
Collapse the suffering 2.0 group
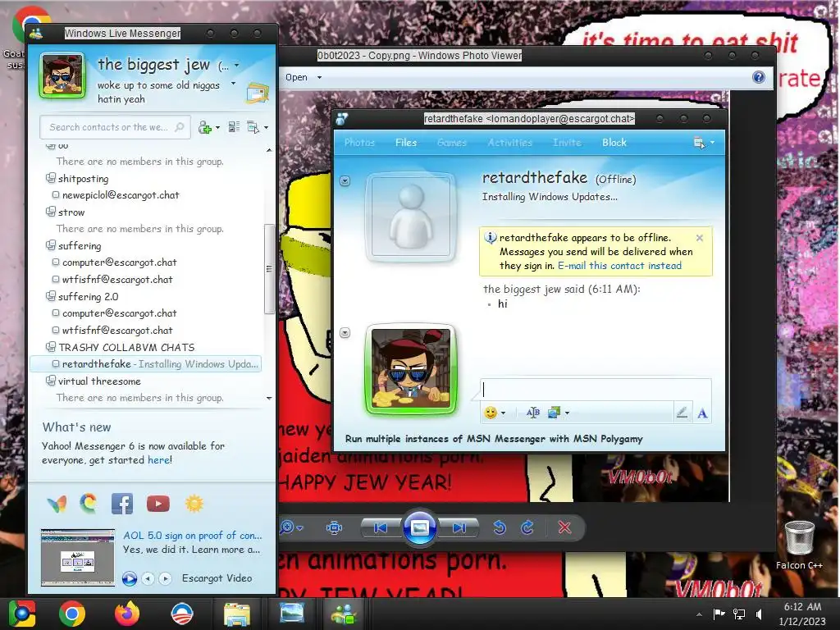(50, 295)
